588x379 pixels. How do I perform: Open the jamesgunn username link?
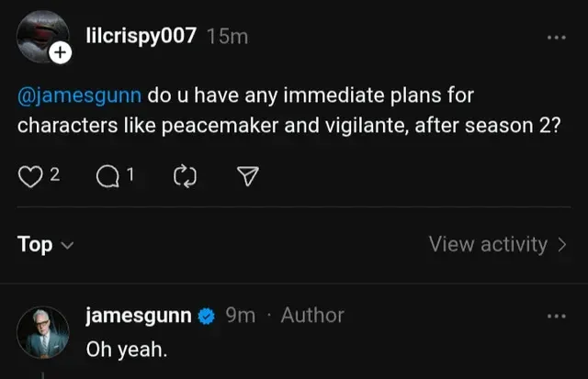(x=139, y=316)
